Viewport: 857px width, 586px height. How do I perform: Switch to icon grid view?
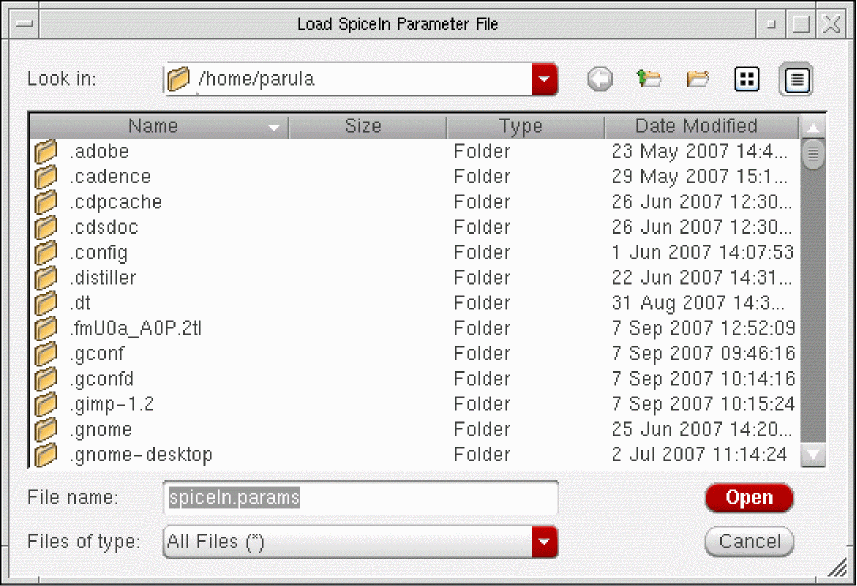(747, 80)
